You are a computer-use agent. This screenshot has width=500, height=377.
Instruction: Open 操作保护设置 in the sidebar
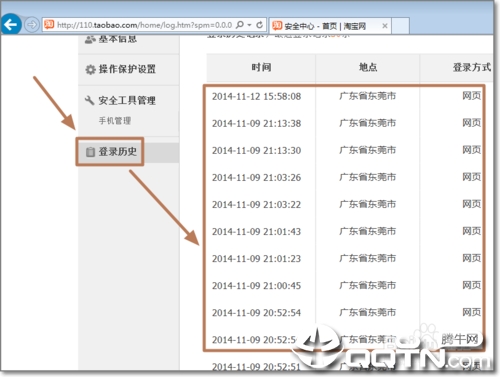[127, 69]
